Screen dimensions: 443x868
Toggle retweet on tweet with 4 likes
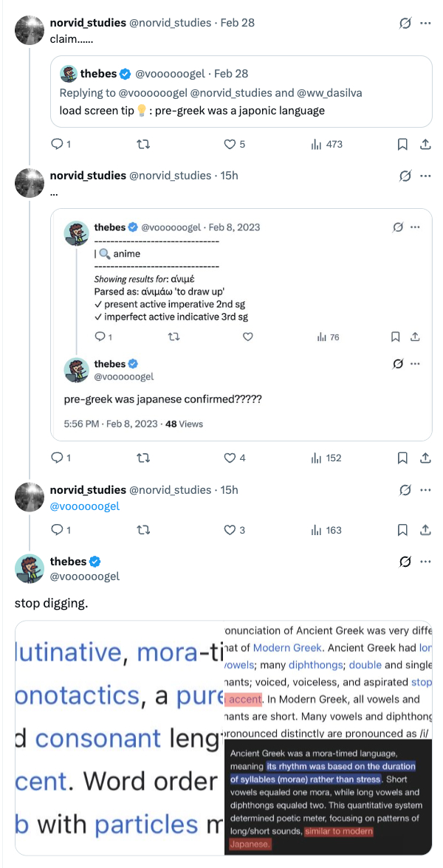point(144,458)
